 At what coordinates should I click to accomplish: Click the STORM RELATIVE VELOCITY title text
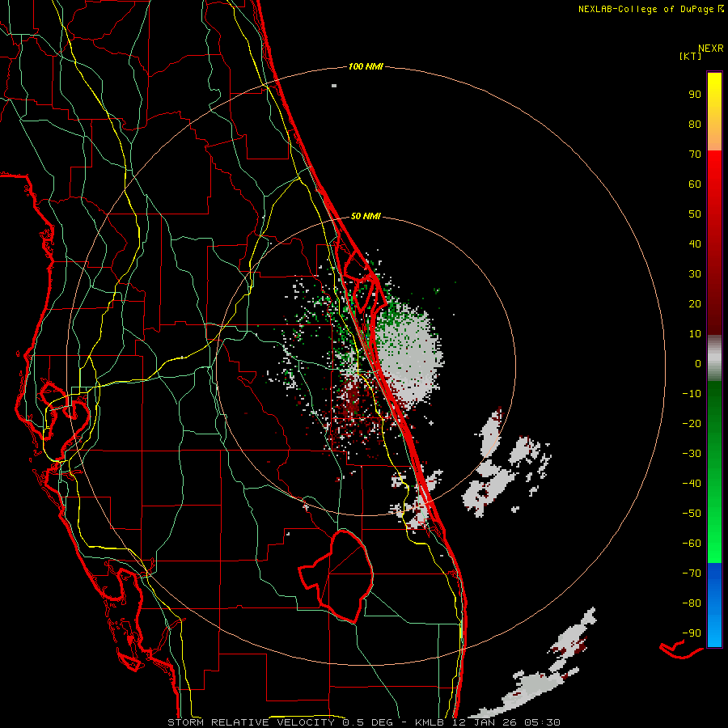tap(251, 722)
